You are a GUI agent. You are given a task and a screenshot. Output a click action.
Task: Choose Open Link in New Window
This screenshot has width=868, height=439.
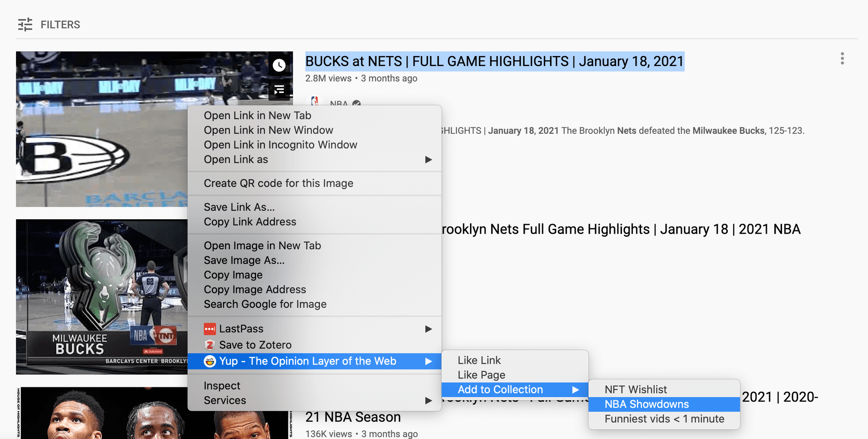click(314, 130)
